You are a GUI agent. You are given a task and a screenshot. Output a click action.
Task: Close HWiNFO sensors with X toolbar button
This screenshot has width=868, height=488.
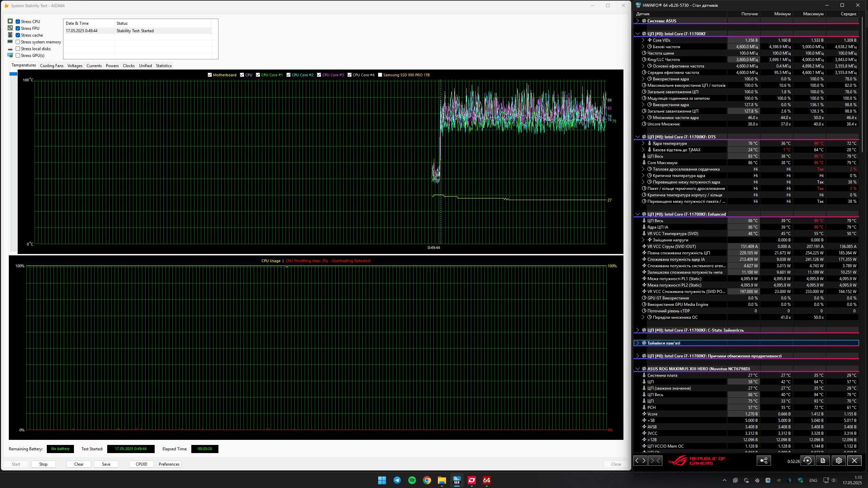[x=854, y=460]
